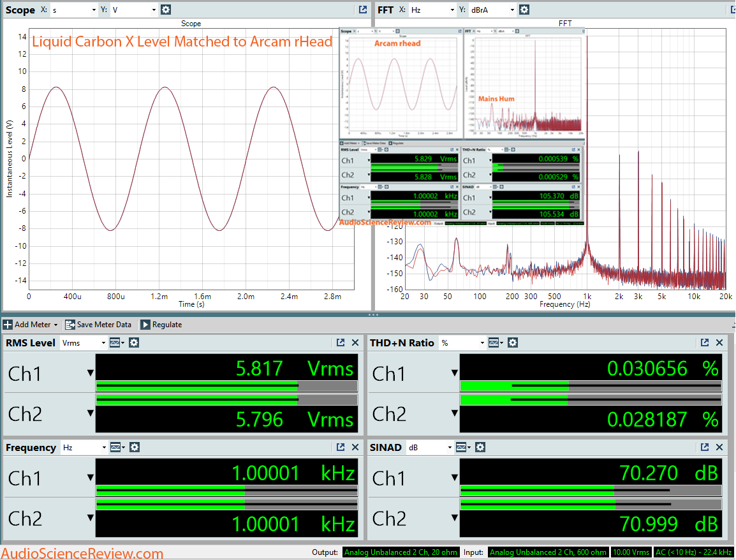Pop out the Scope graph window
The height and width of the screenshot is (560, 736).
tap(363, 10)
